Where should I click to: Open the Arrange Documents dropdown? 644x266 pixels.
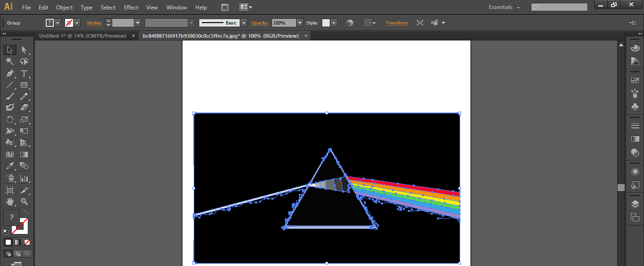click(246, 7)
